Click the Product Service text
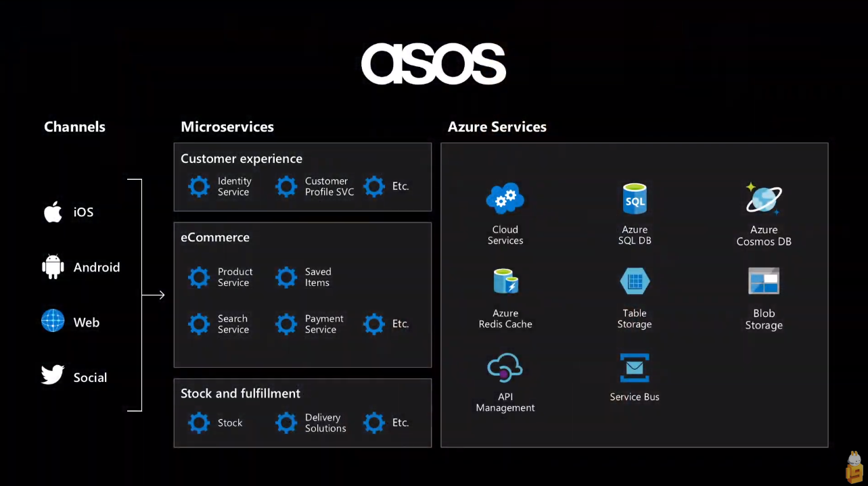Screen dimensions: 868x486 pyautogui.click(x=235, y=277)
